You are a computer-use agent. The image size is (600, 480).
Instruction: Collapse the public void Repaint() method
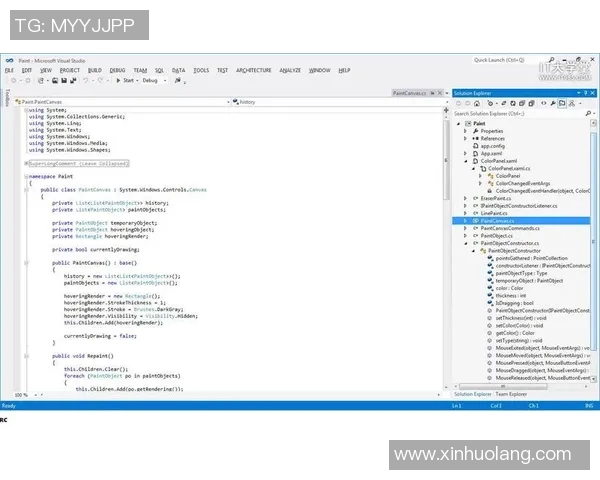pos(26,356)
